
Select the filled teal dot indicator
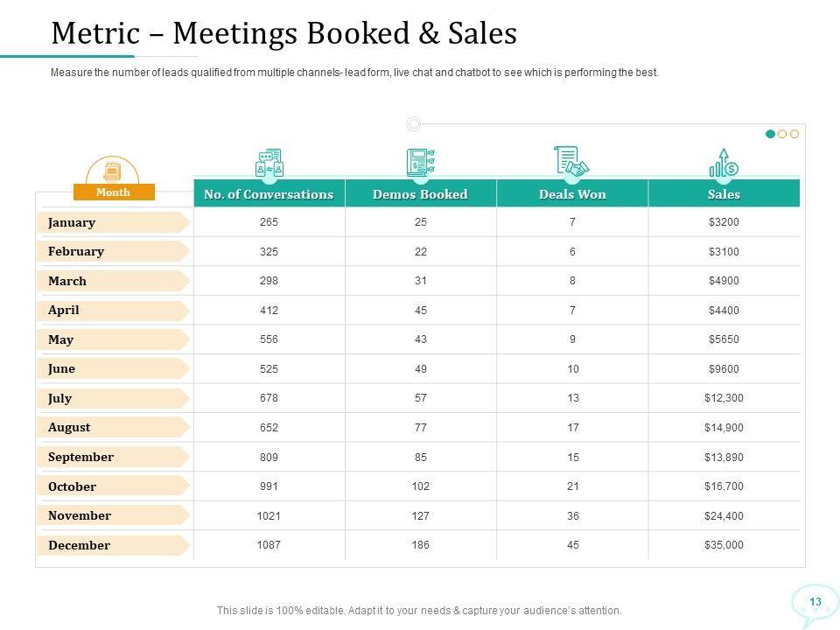click(x=770, y=134)
